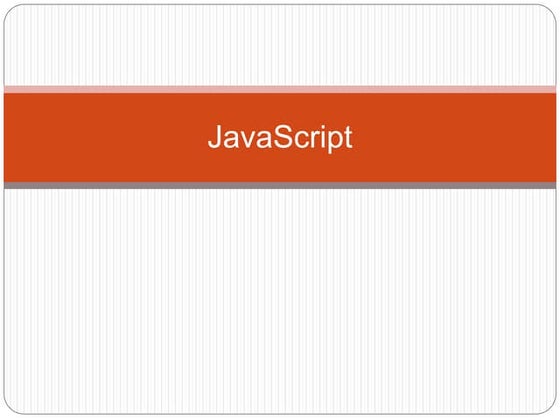
Task: Click the capital letter J in the title
Action: coord(215,136)
